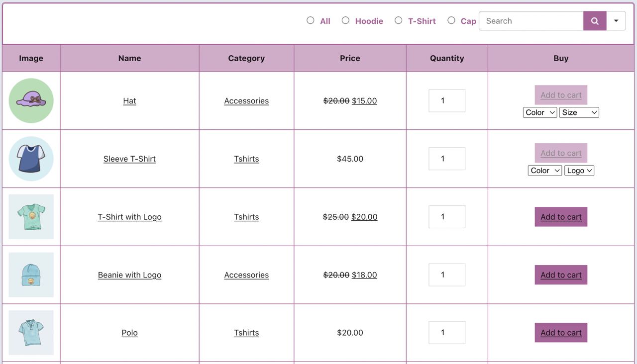
Task: Open the Hat product image
Action: tap(31, 100)
